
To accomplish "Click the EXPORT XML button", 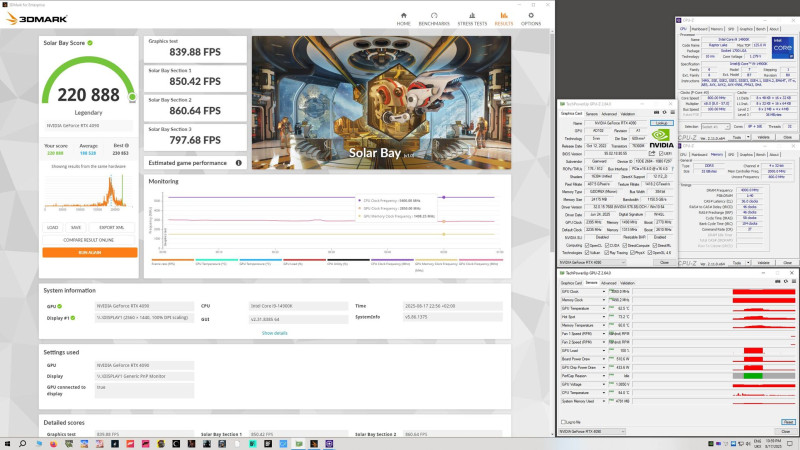I will click(111, 228).
